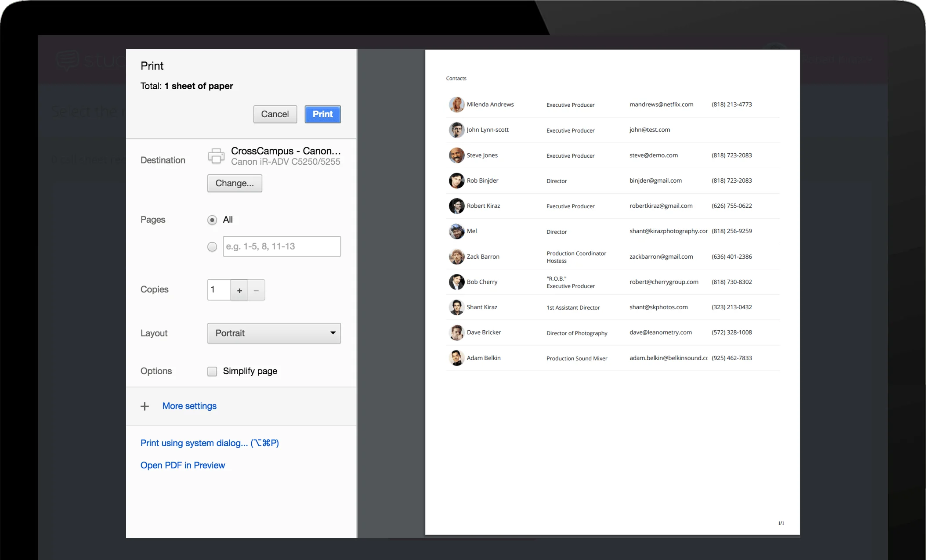Viewport: 926px width, 560px height.
Task: Click the Change printer destination button
Action: [234, 182]
